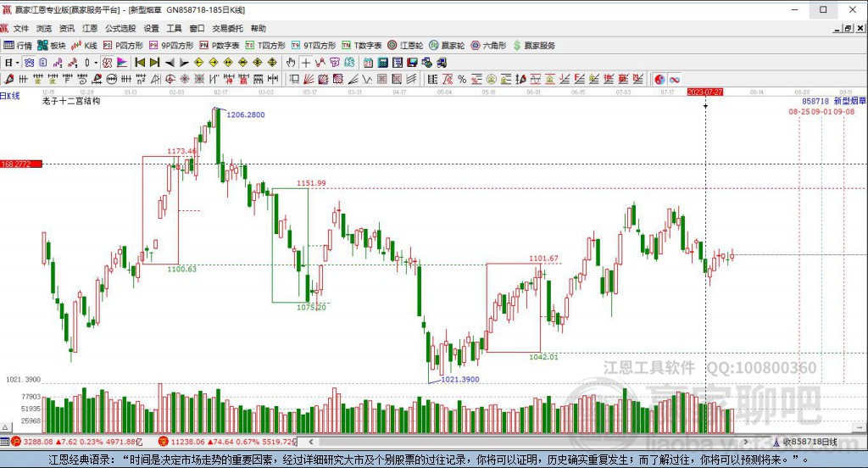Click the 收858718日线 status label
Image resolution: width=868 pixels, height=468 pixels.
810,442
